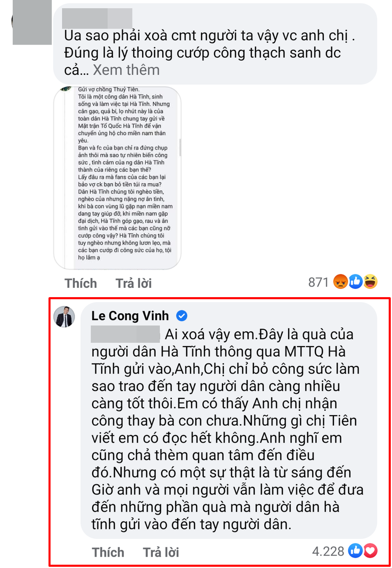This screenshot has height=568, width=392.
Task: Expand comment with Xem thêm
Action: click(x=126, y=70)
